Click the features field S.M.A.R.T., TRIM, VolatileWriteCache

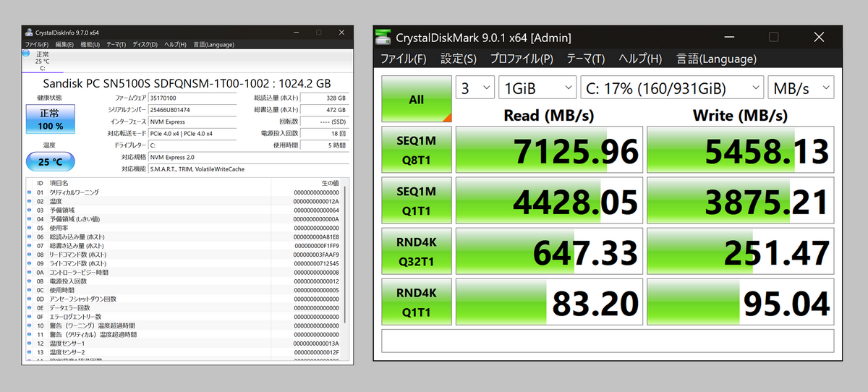click(x=248, y=169)
